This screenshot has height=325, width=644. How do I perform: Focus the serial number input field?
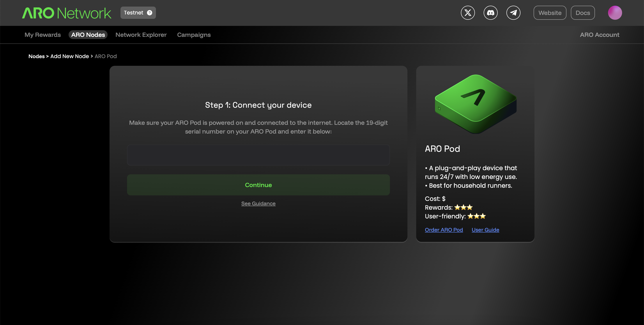click(x=258, y=155)
